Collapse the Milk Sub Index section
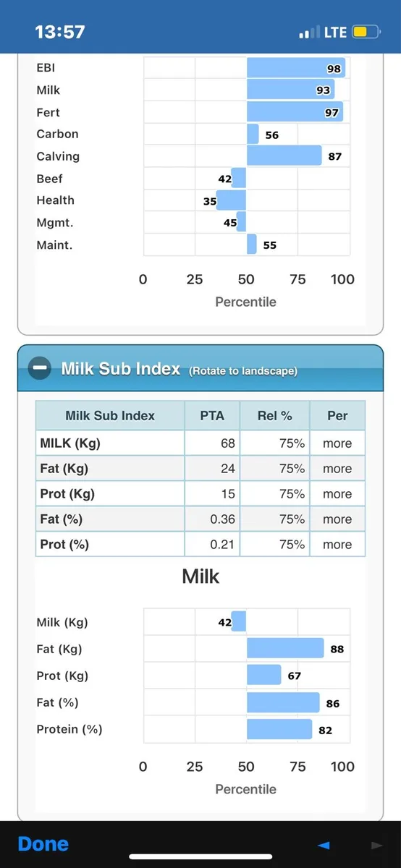The image size is (401, 868). (39, 369)
